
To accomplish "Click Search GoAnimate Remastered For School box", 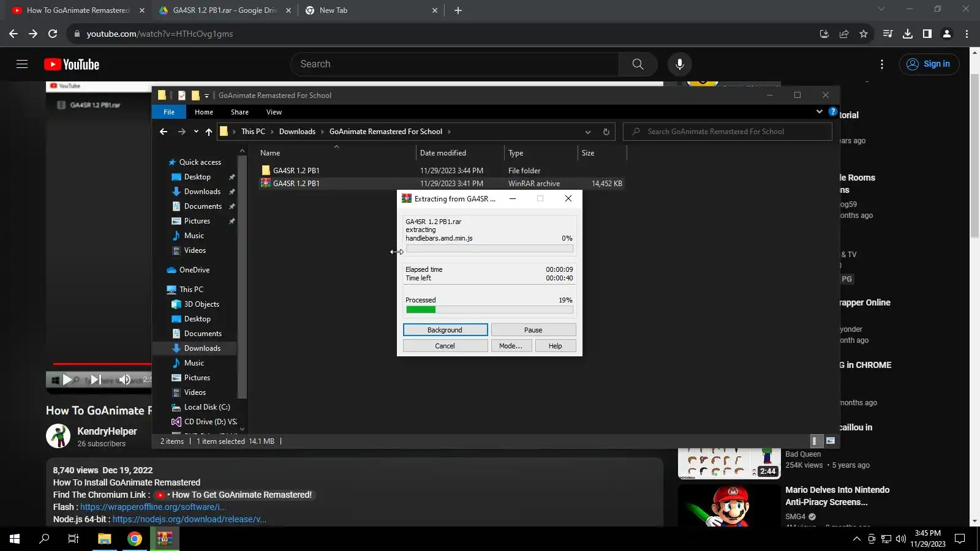I will (x=728, y=132).
